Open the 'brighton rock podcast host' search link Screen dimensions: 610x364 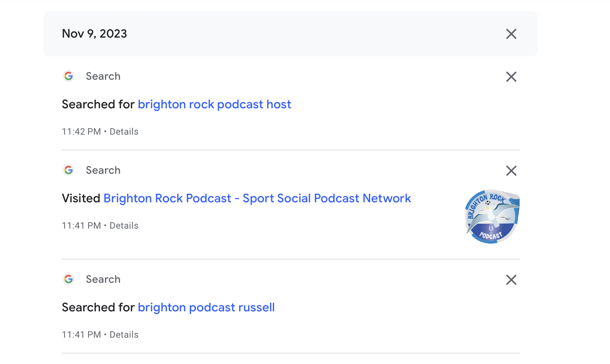tap(214, 104)
